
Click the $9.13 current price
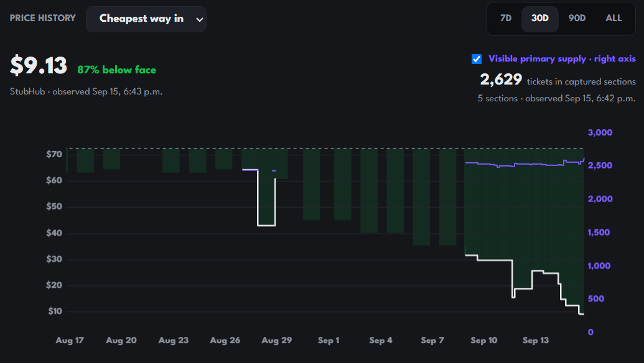[38, 66]
